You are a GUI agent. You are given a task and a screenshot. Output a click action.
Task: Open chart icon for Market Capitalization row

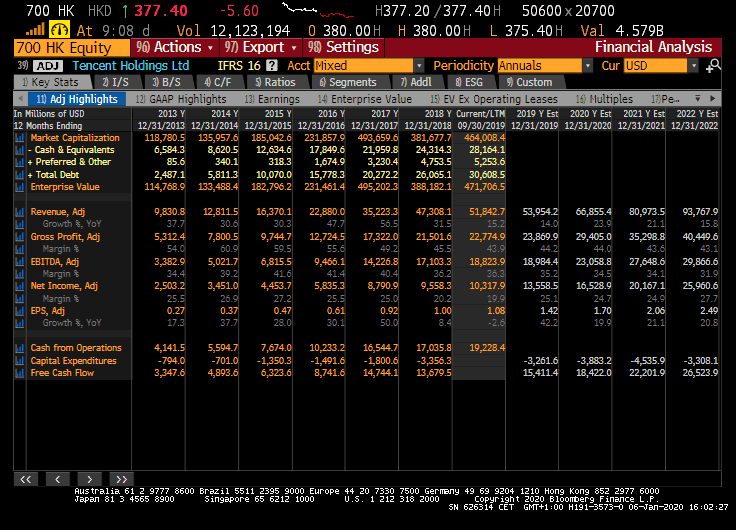pyautogui.click(x=19, y=138)
